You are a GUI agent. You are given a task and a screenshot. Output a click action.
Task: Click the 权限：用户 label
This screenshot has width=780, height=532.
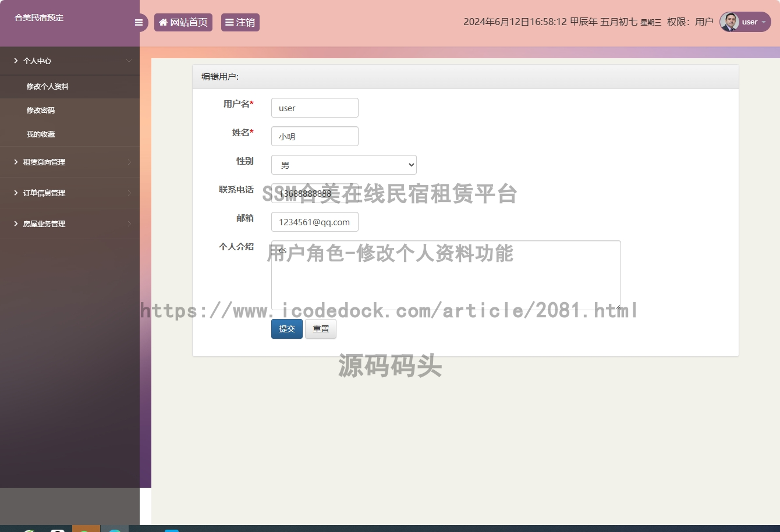click(690, 22)
